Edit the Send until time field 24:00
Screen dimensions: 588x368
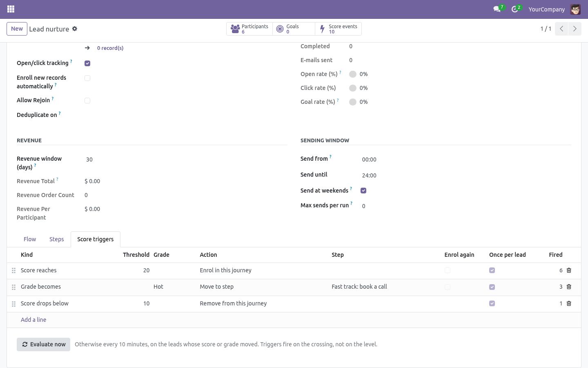(465, 175)
